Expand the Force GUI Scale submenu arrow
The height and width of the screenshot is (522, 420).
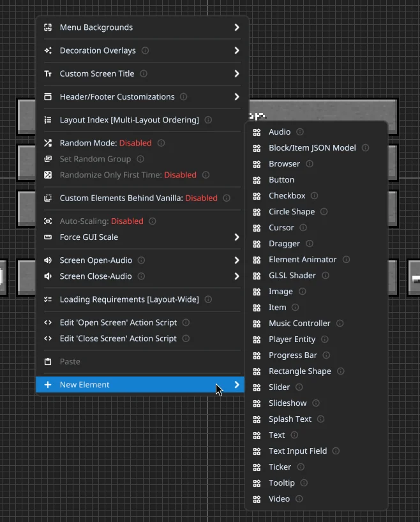click(x=237, y=237)
